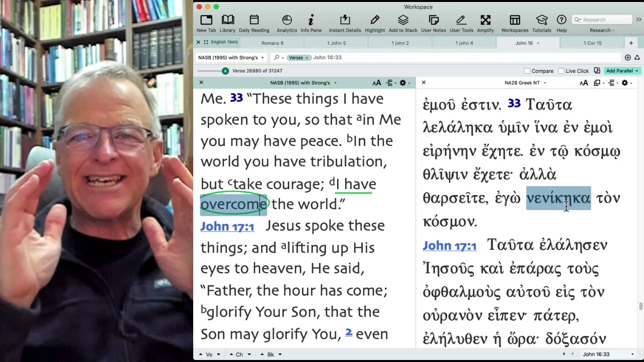Switch to the 1 Cor 15 tab
Screen dimensions: 644x362
point(592,43)
